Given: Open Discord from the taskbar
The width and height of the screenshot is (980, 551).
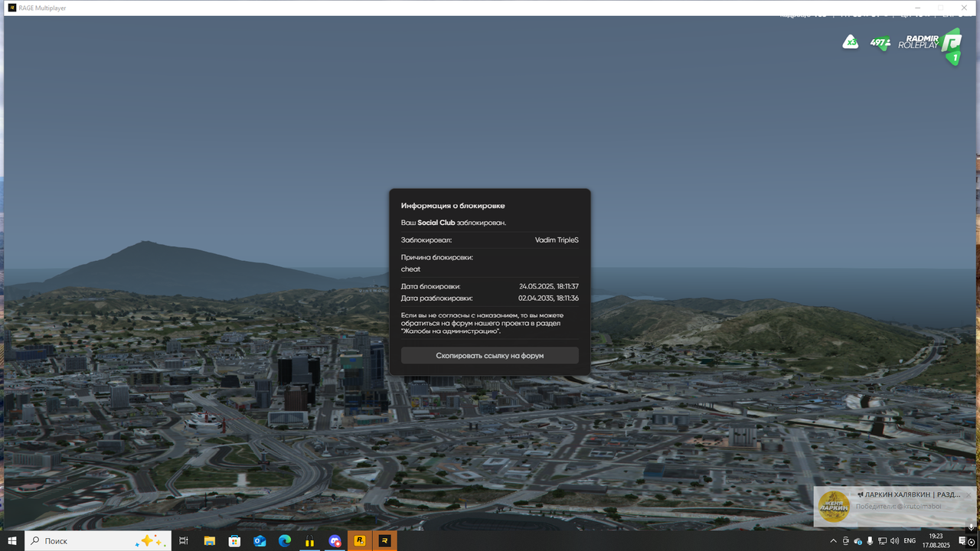Looking at the screenshot, I should (335, 540).
